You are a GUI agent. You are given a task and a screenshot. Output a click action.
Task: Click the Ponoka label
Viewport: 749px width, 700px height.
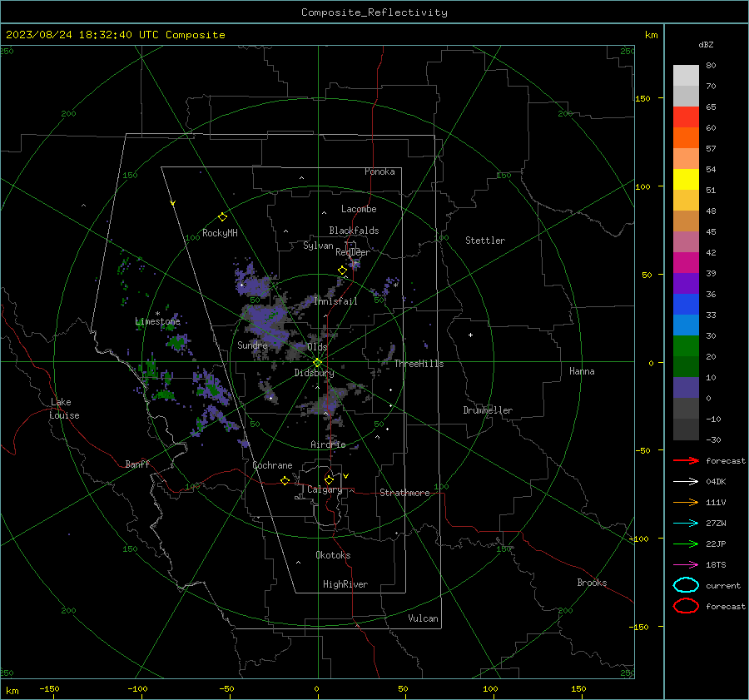pyautogui.click(x=379, y=171)
